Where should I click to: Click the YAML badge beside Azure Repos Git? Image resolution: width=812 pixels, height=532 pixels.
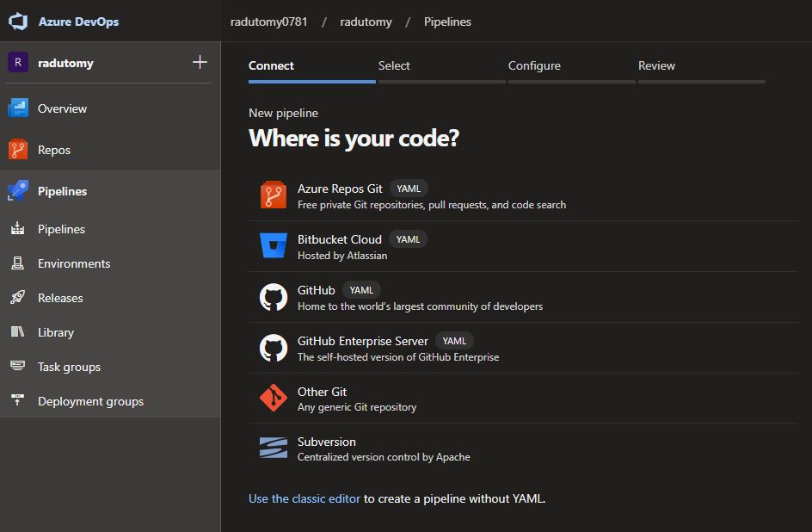(x=409, y=189)
